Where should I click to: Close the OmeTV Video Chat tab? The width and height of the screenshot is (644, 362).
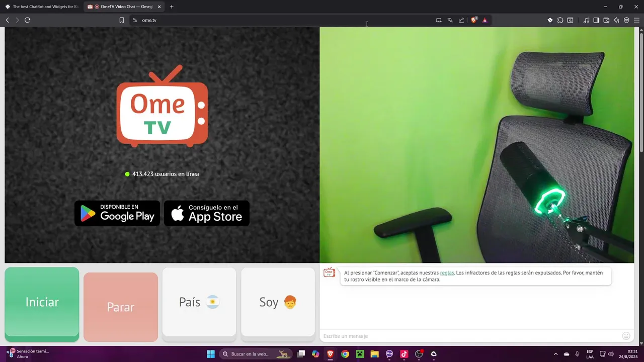[x=159, y=7]
